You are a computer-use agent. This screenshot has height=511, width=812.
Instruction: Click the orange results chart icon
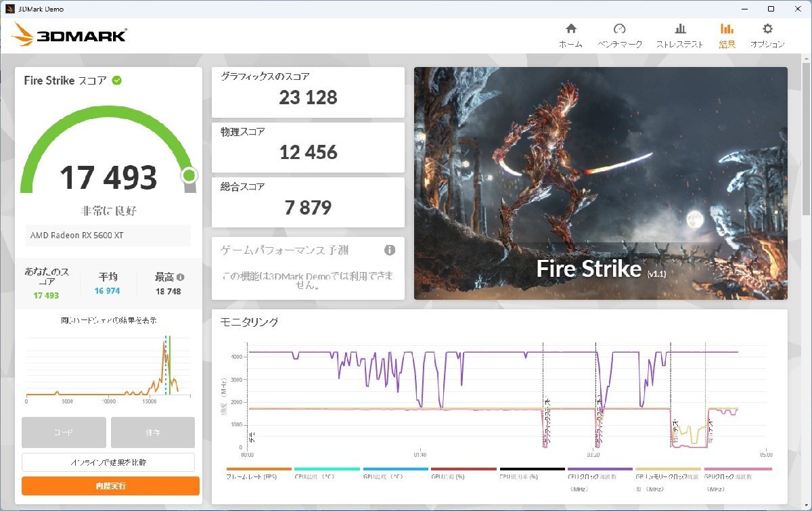pos(727,28)
